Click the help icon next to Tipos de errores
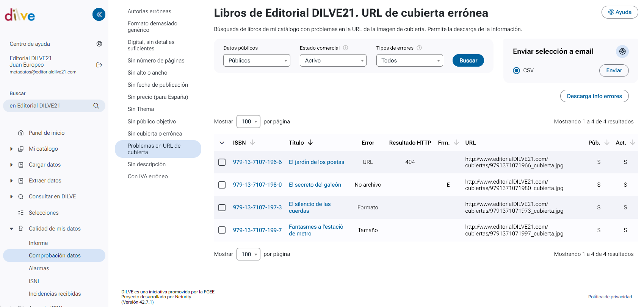 point(419,48)
